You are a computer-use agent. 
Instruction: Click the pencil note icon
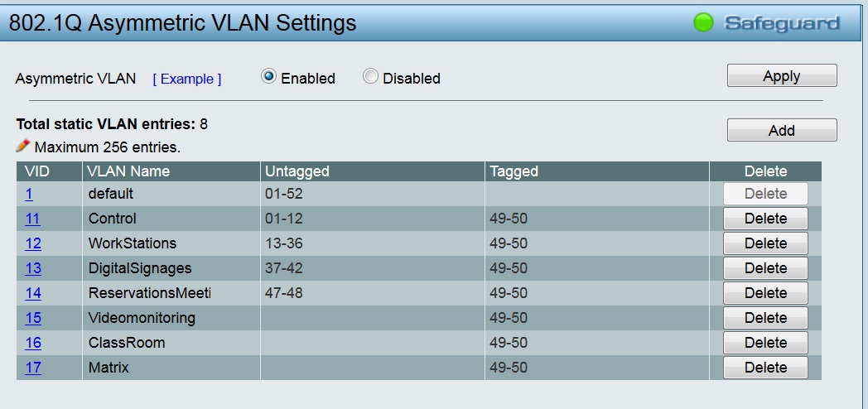(23, 146)
